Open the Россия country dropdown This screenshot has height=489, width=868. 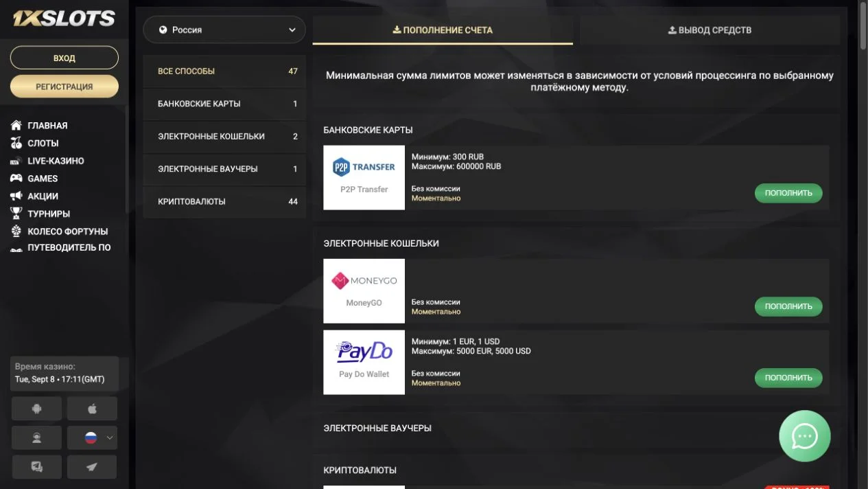(224, 30)
